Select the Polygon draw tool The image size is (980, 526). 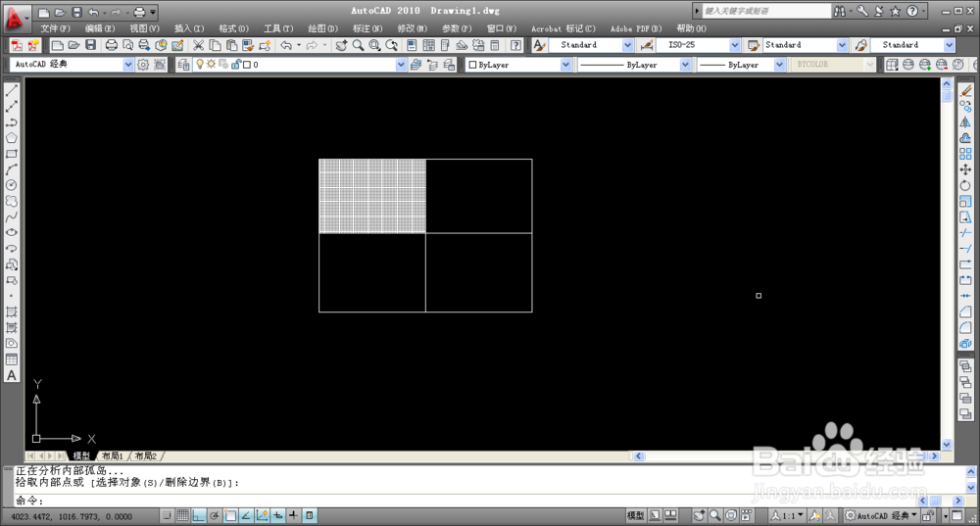tap(11, 138)
